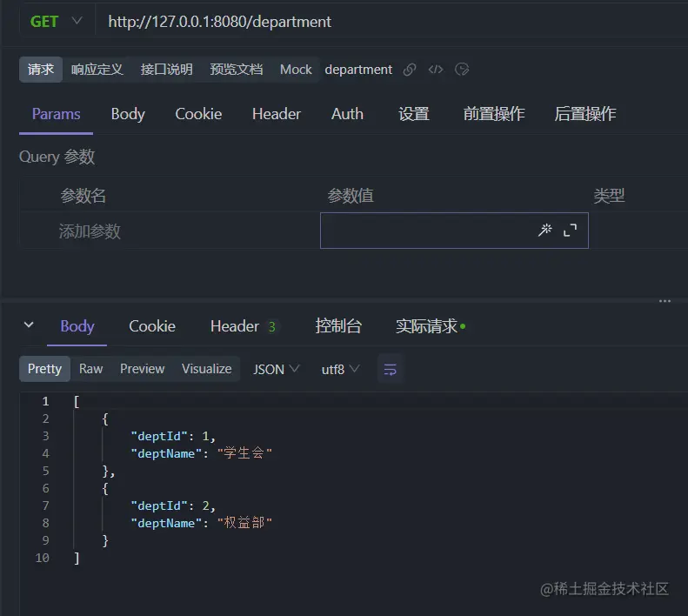Switch to the Auth tab

point(347,114)
